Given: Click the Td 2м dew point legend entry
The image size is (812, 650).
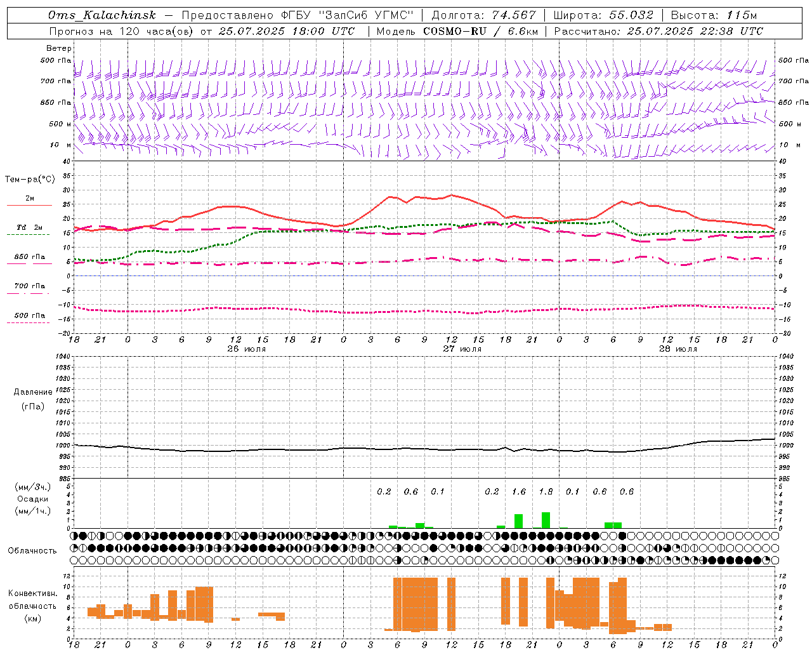Looking at the screenshot, I should (29, 227).
